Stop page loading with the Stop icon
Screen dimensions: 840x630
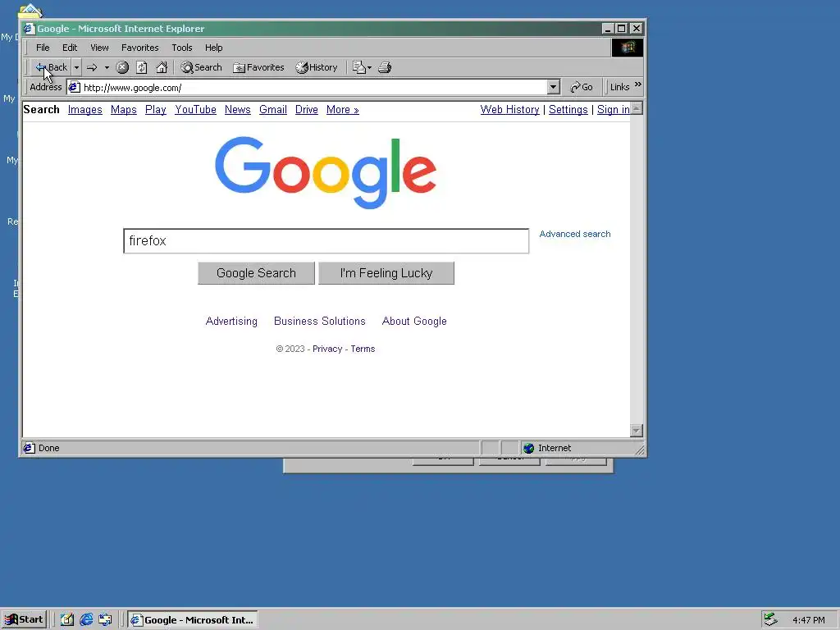pyautogui.click(x=122, y=67)
